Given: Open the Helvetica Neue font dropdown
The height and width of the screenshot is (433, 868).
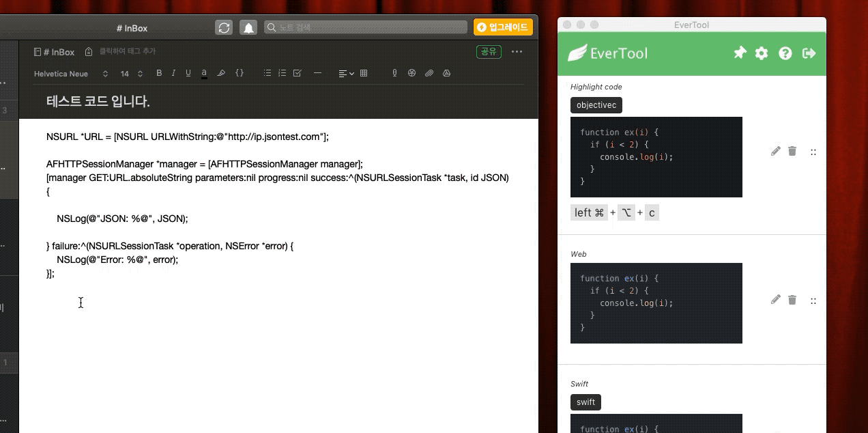Looking at the screenshot, I should coord(71,73).
